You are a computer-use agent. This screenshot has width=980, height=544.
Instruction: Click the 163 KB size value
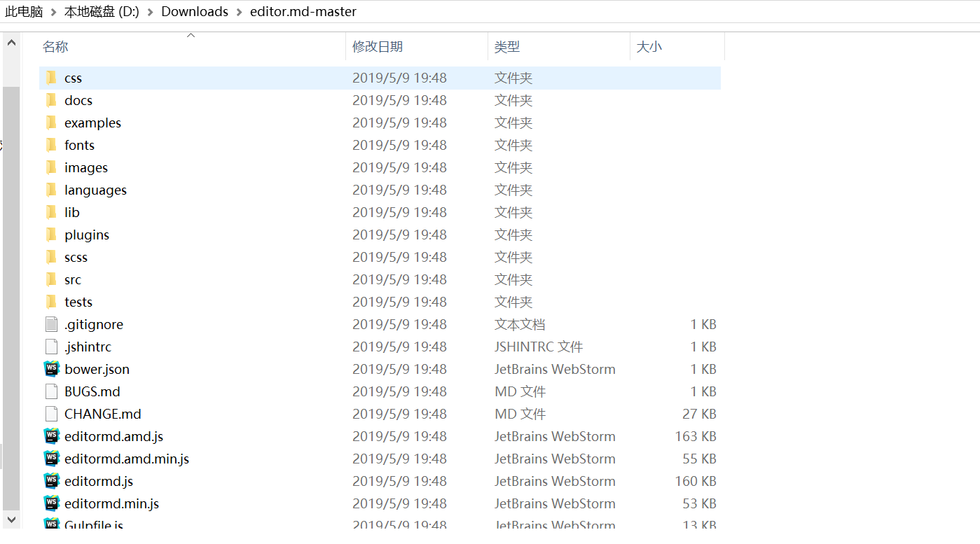point(696,436)
